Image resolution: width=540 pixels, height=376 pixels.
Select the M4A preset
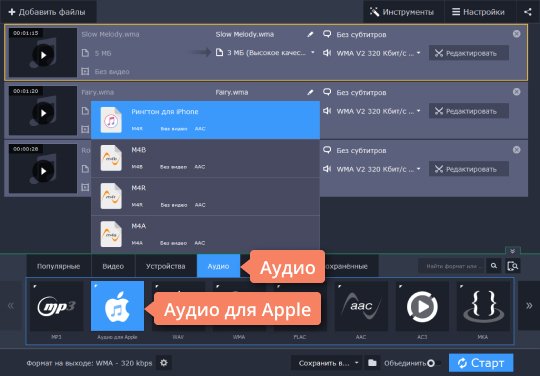(x=205, y=234)
